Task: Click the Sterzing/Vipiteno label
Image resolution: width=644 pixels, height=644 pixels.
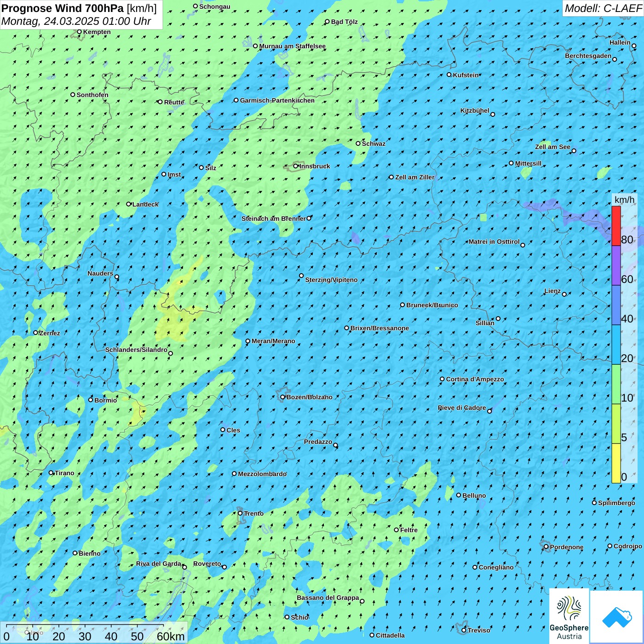Action: coord(331,280)
